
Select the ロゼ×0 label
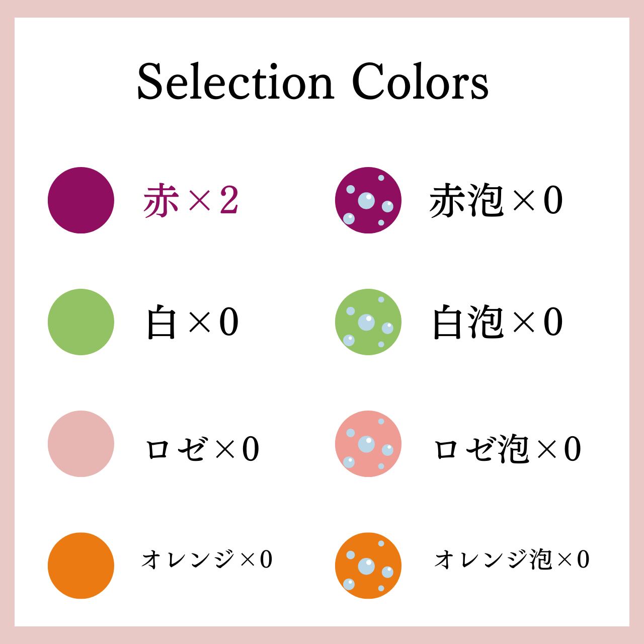click(202, 448)
